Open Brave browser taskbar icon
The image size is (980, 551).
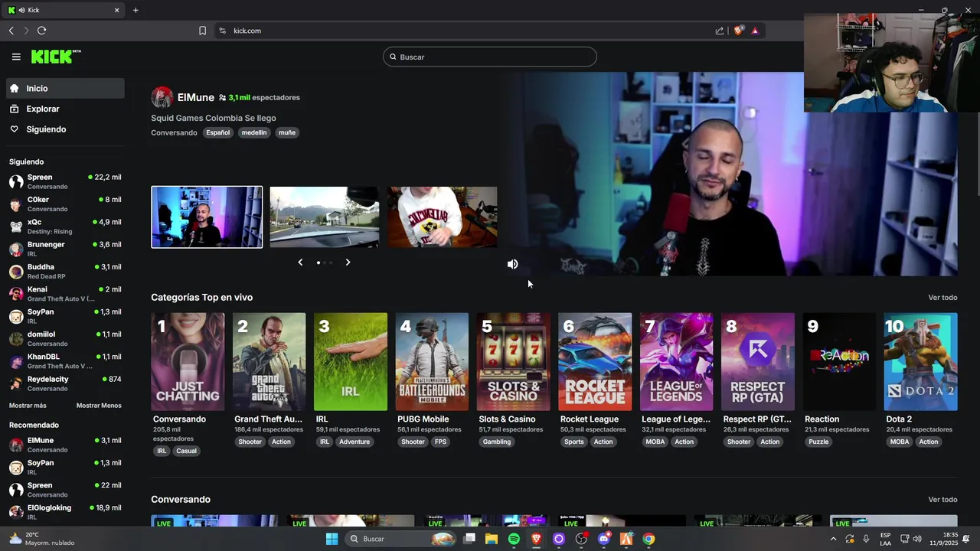click(537, 539)
